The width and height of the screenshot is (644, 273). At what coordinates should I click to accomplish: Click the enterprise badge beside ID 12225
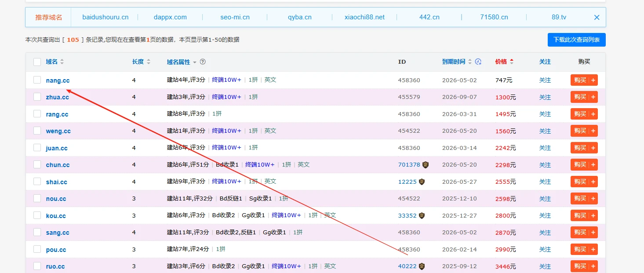422,182
